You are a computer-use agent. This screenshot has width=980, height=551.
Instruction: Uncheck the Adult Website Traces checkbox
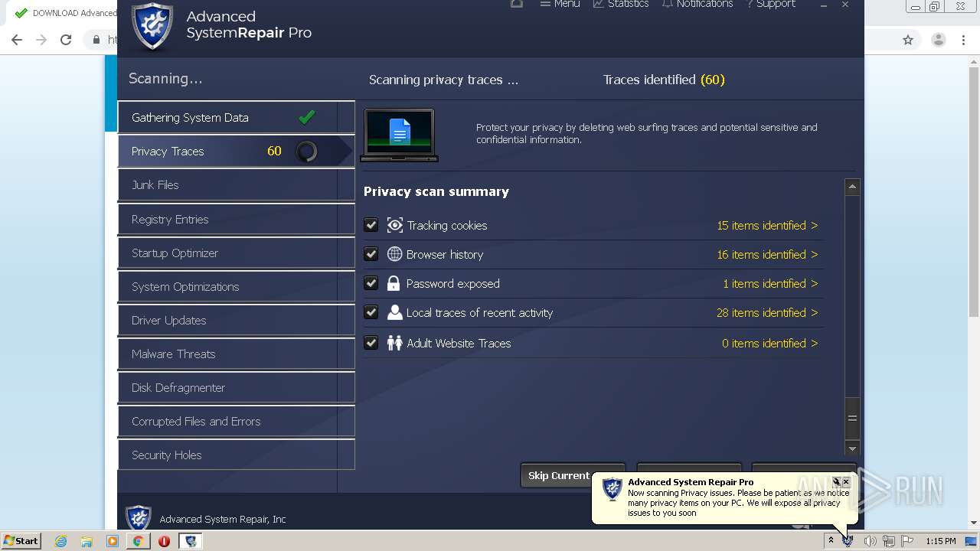coord(371,343)
